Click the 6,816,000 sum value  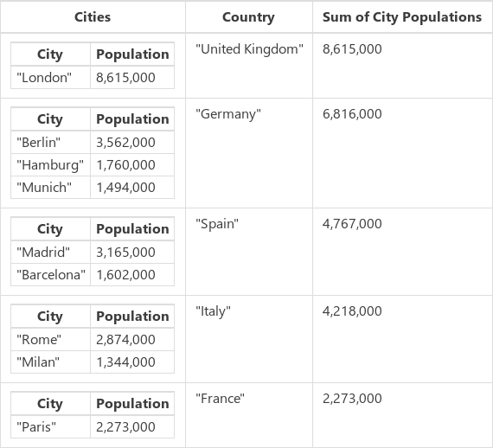[x=352, y=114]
